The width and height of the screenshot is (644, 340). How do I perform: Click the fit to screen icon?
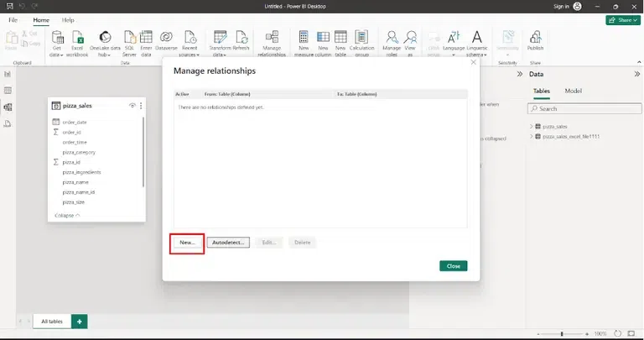click(631, 334)
